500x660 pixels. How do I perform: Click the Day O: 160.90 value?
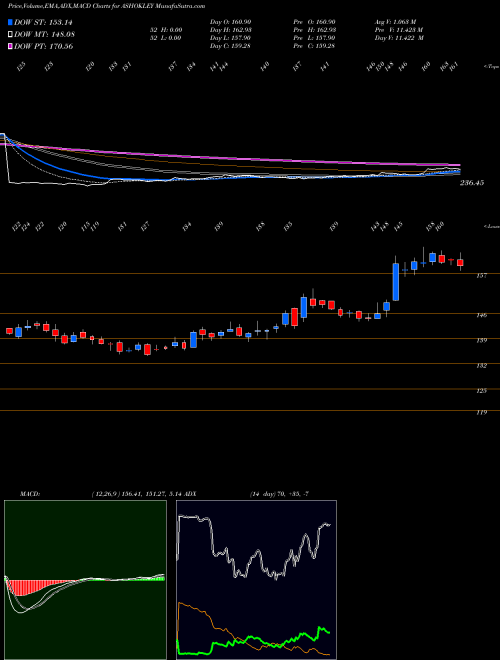coord(230,21)
